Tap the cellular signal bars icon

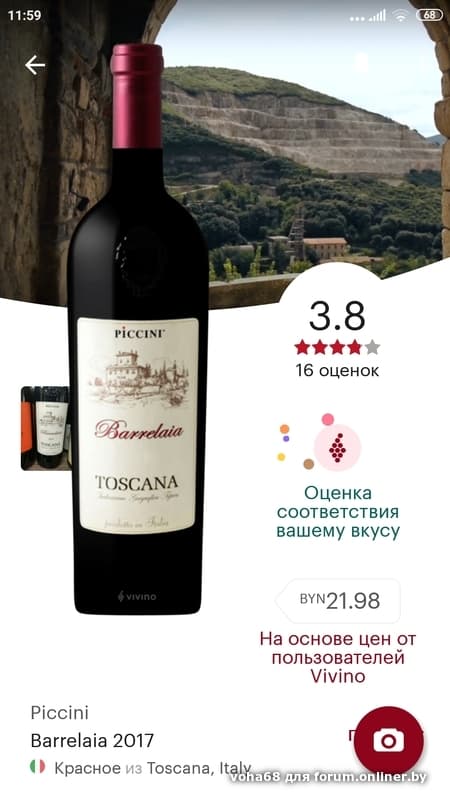tap(377, 16)
